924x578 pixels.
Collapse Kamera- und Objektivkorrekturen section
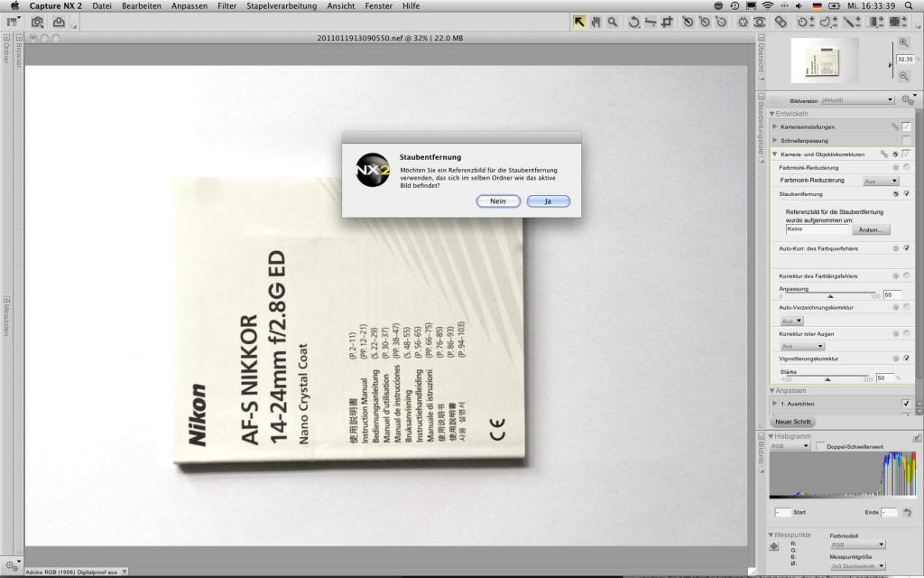point(775,154)
